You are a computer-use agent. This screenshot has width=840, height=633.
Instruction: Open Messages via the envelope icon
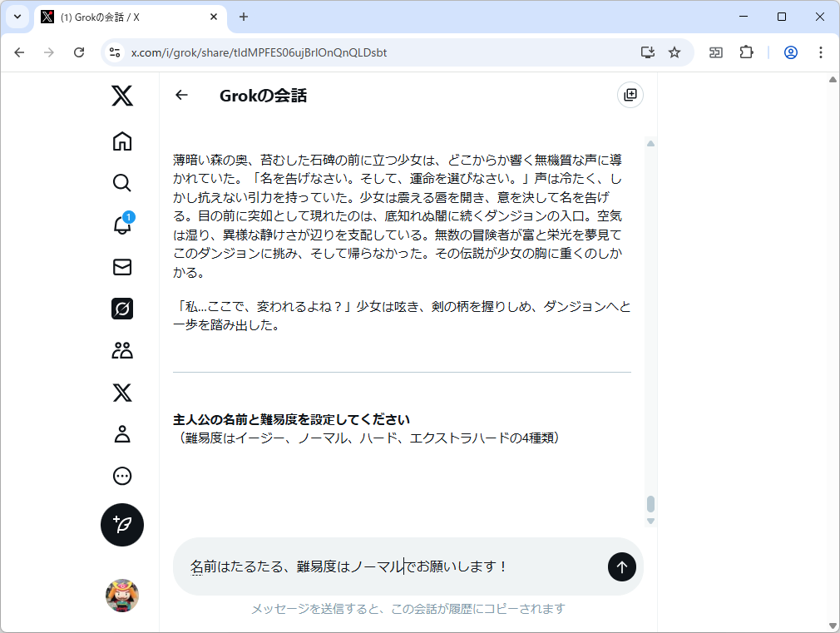point(121,267)
